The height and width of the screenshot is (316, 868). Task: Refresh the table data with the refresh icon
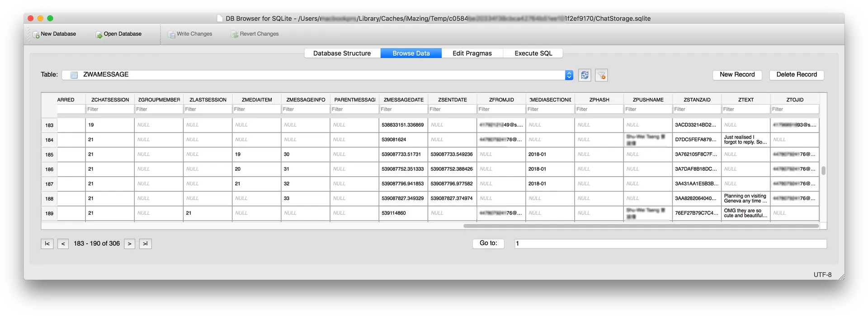pyautogui.click(x=585, y=75)
